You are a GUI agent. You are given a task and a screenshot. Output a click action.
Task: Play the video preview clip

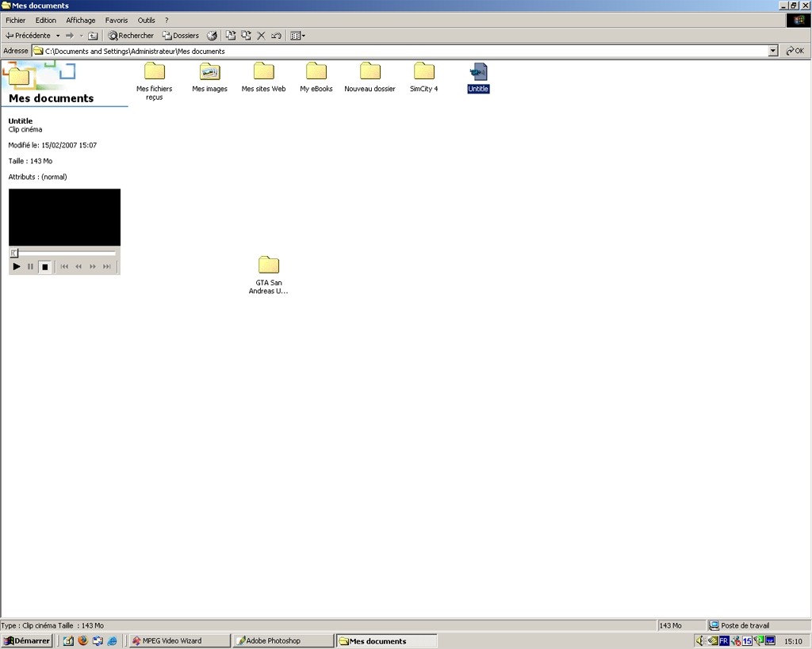click(17, 267)
